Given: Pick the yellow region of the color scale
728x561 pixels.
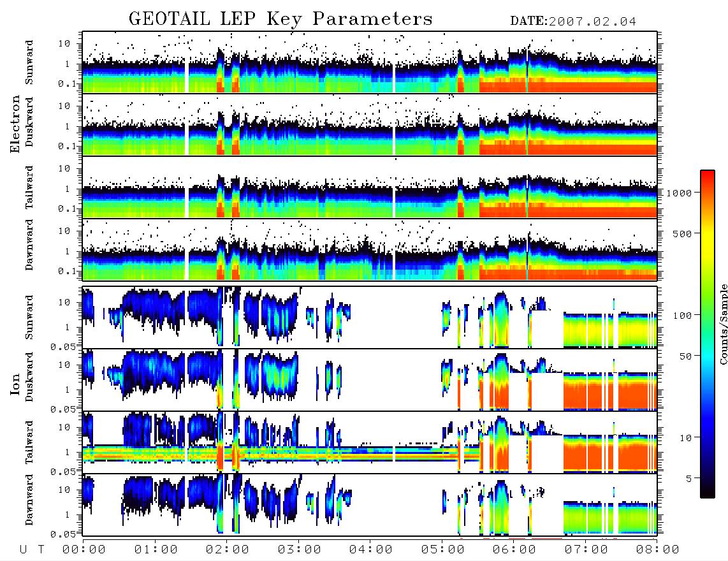Looking at the screenshot, I should (x=708, y=242).
